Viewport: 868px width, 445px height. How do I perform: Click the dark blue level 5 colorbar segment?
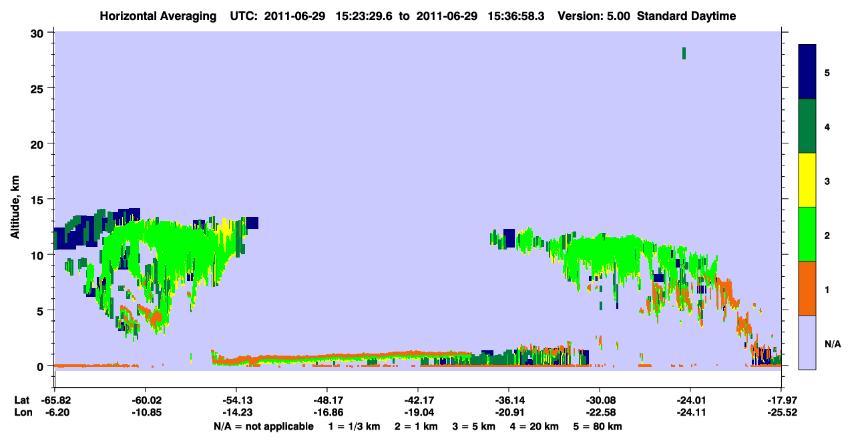click(807, 72)
